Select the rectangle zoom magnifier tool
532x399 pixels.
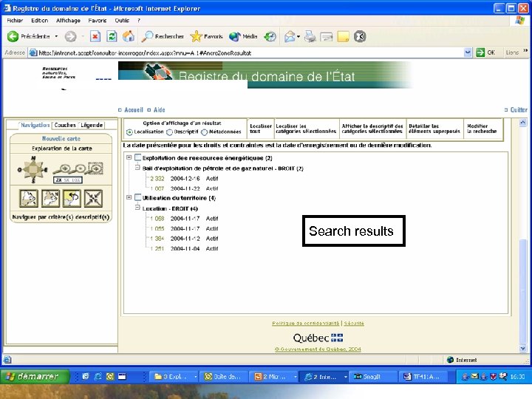pos(95,168)
